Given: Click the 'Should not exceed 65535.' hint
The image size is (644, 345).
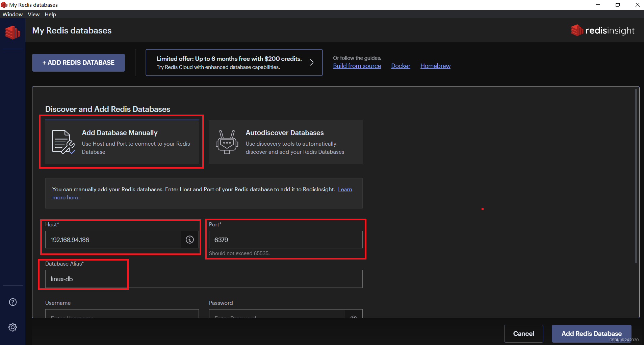Looking at the screenshot, I should click(x=239, y=253).
